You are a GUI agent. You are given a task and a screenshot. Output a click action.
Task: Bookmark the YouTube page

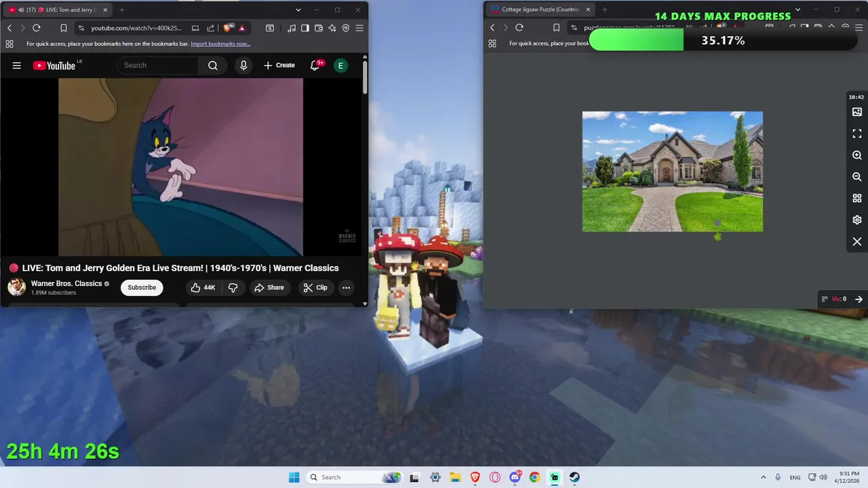[64, 28]
